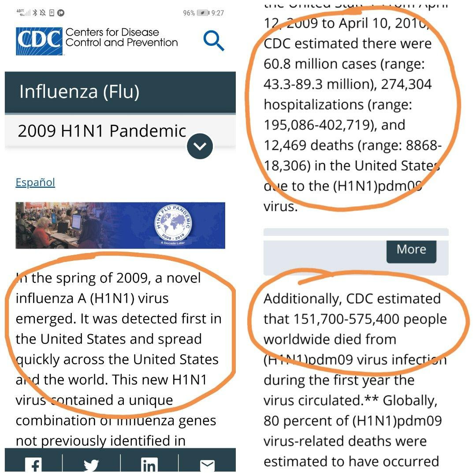This screenshot has height=476, width=476.
Task: Click Centers for Disease Control and Prevention text
Action: point(121,37)
